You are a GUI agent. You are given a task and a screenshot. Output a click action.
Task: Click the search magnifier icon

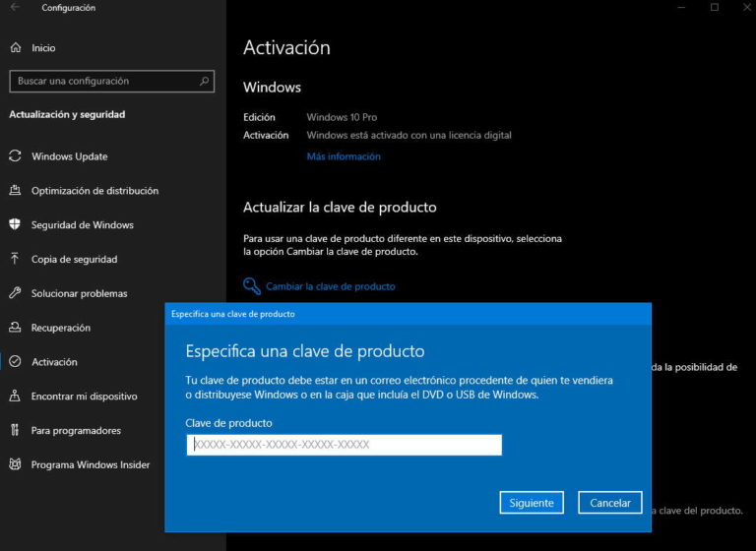coord(205,81)
